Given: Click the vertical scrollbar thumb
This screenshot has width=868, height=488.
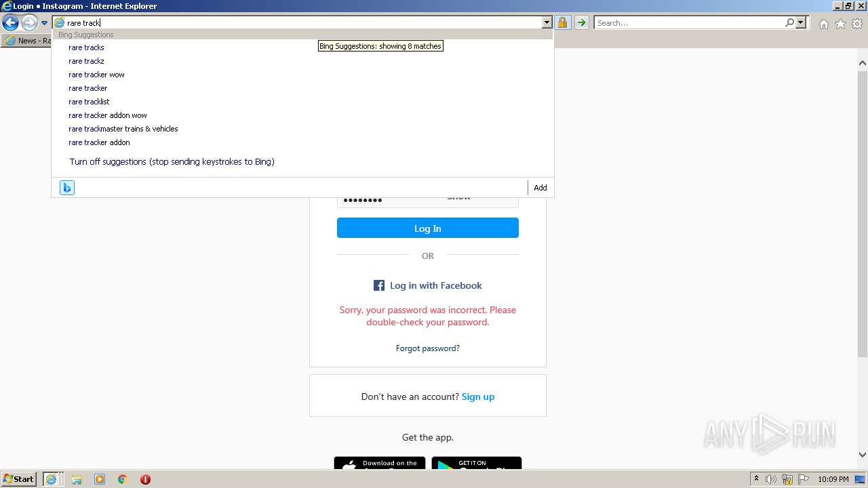Looking at the screenshot, I should (862, 213).
